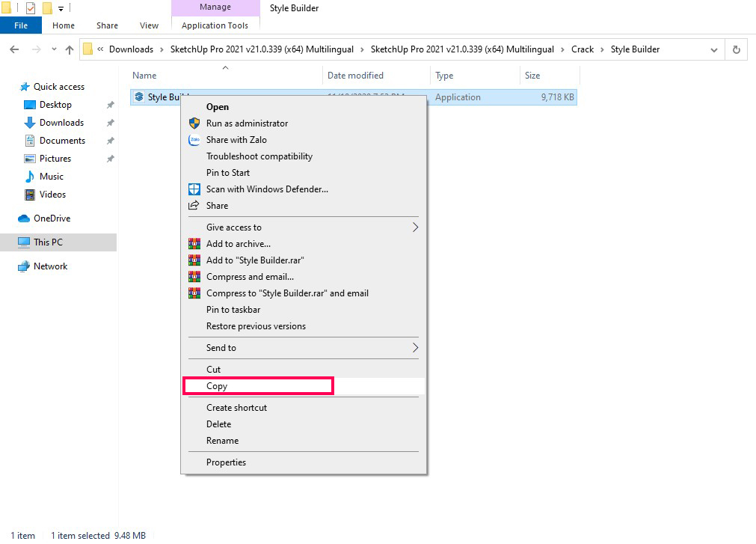This screenshot has height=544, width=756.
Task: Click the Windows Defender shield icon
Action: coord(194,189)
